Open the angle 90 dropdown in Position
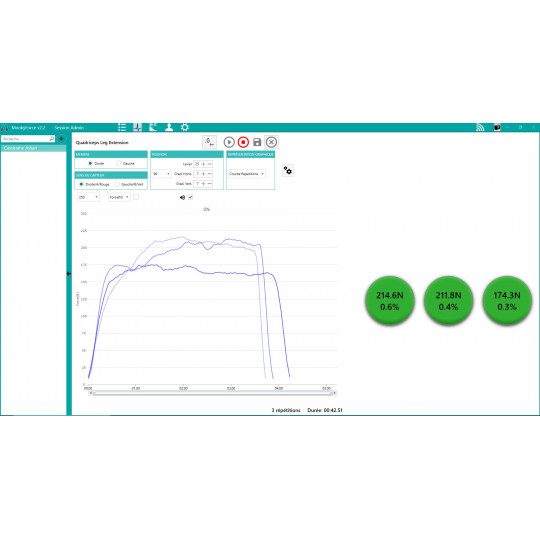This screenshot has height=540, width=540. click(162, 174)
